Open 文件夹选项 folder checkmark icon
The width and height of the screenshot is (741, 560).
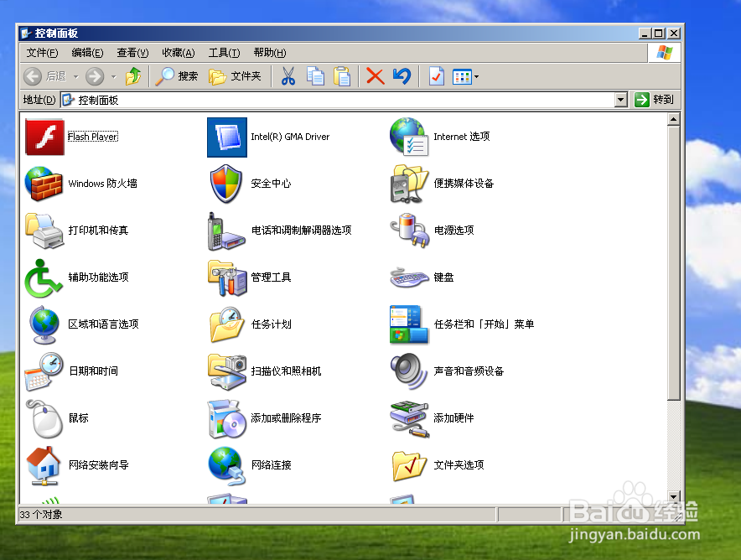[409, 465]
